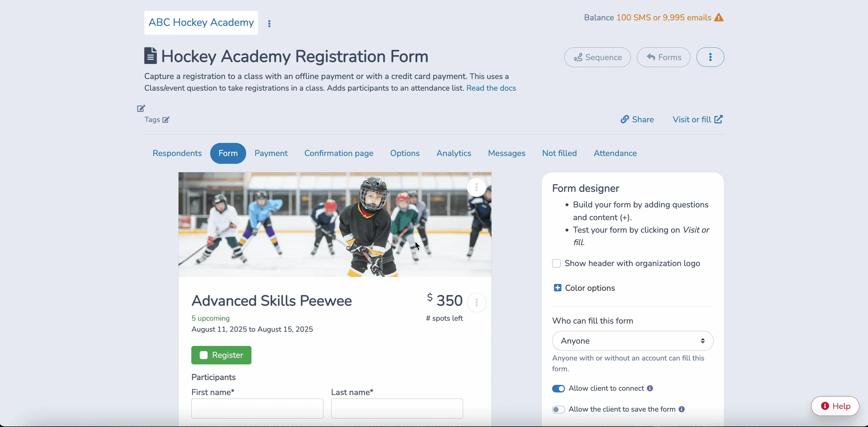The height and width of the screenshot is (427, 868).
Task: Click the three-dot options icon on class card
Action: click(476, 302)
